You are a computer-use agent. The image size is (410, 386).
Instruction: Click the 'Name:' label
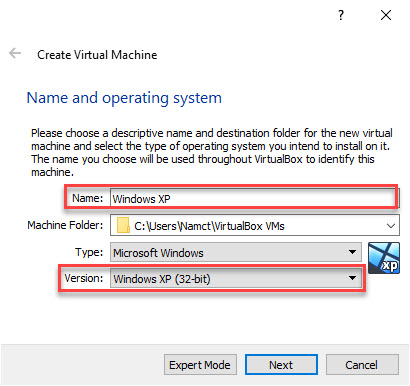88,198
